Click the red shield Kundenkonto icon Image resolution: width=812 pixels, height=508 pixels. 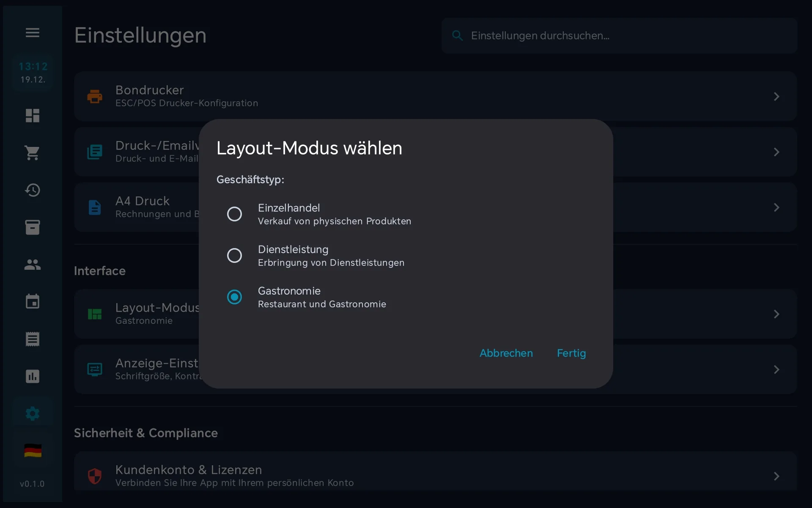pyautogui.click(x=95, y=476)
